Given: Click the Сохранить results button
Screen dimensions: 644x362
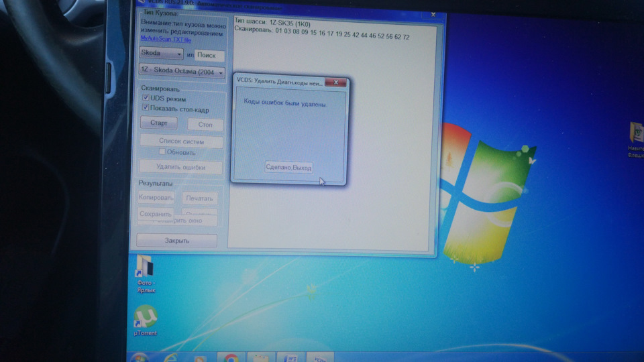Looking at the screenshot, I should coord(155,213).
